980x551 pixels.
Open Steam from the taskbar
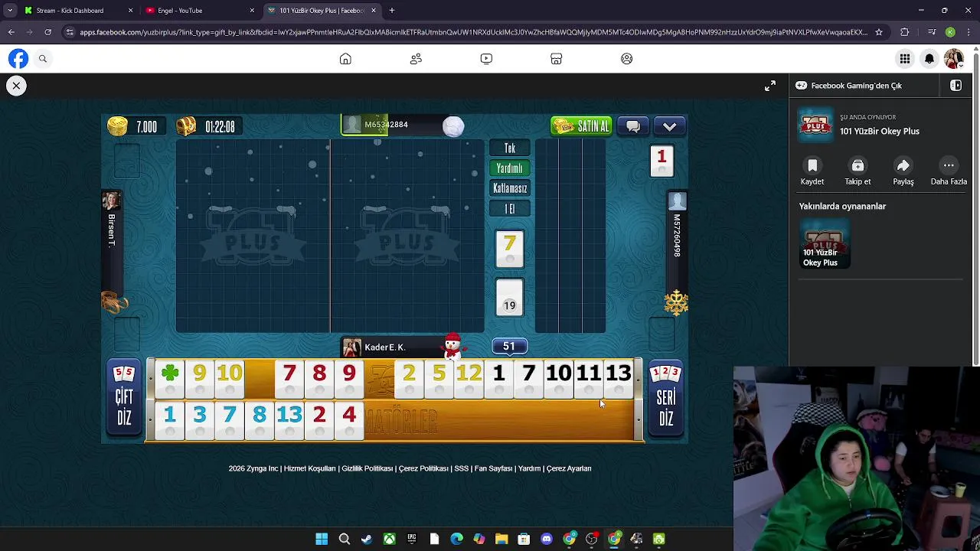pyautogui.click(x=367, y=539)
